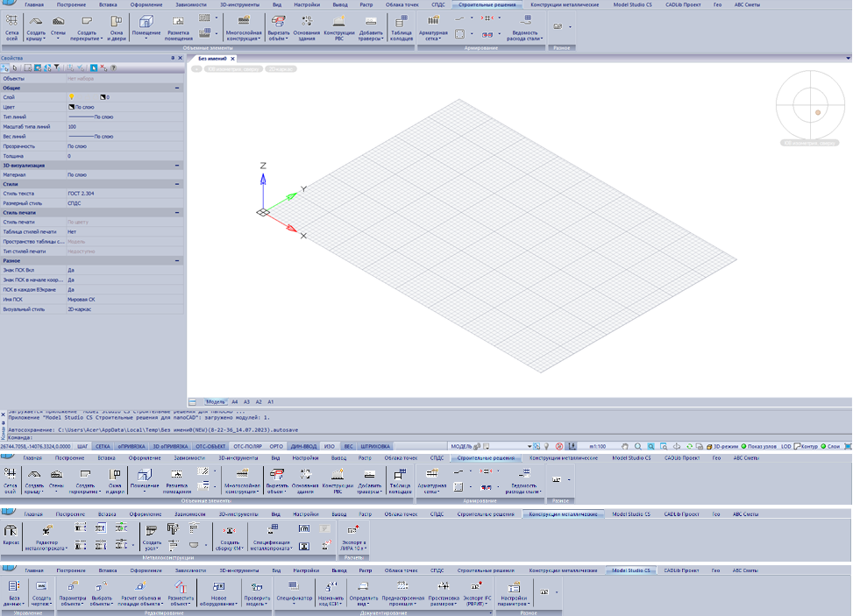
Task: Open Настройки параметров dropdown
Action: [514, 592]
